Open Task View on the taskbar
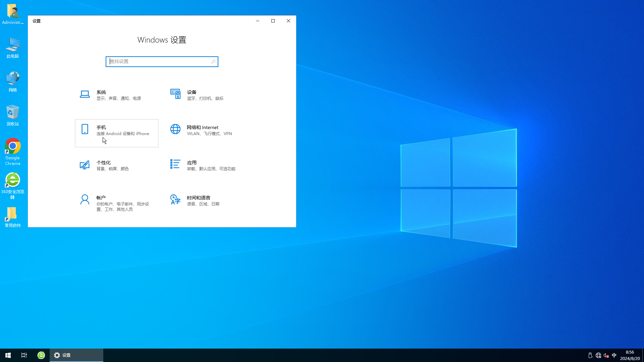The width and height of the screenshot is (644, 362). [24, 355]
